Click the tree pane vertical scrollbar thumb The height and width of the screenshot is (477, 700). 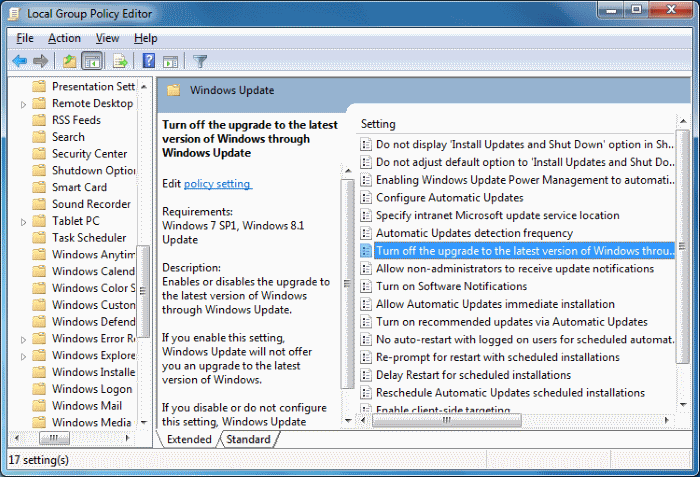tap(143, 291)
